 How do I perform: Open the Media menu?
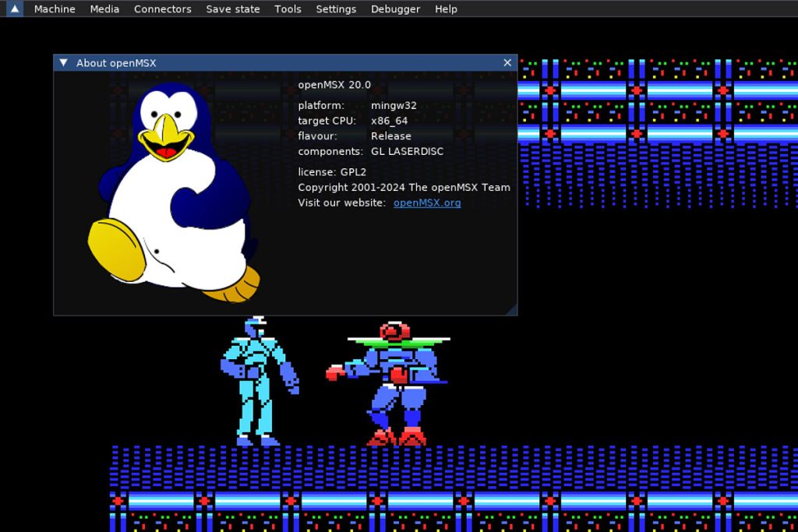click(104, 9)
